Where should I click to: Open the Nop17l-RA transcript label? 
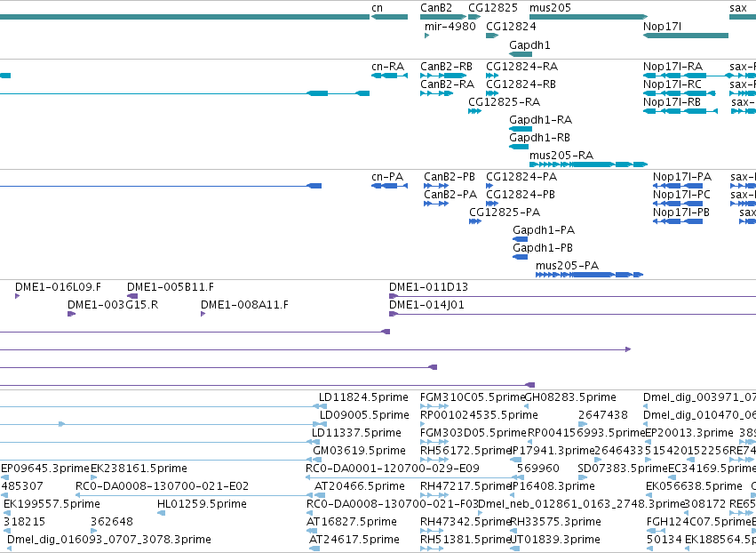coord(672,67)
